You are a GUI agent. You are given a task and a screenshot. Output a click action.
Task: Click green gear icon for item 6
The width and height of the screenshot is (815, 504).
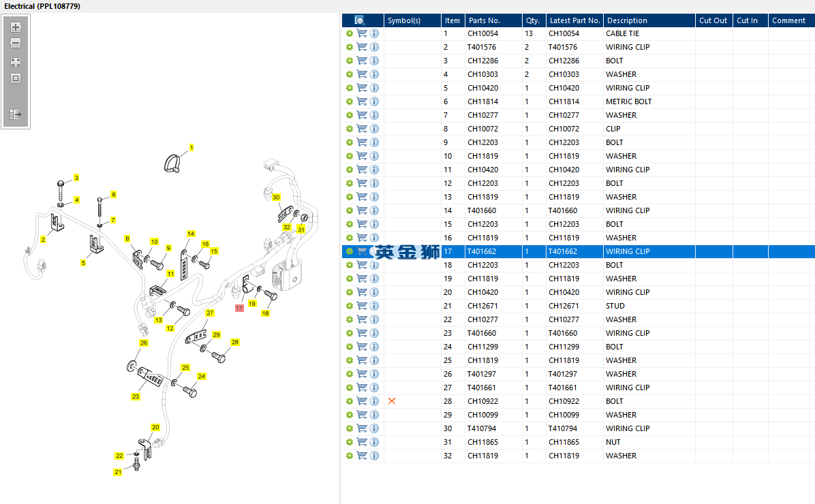pyautogui.click(x=350, y=101)
